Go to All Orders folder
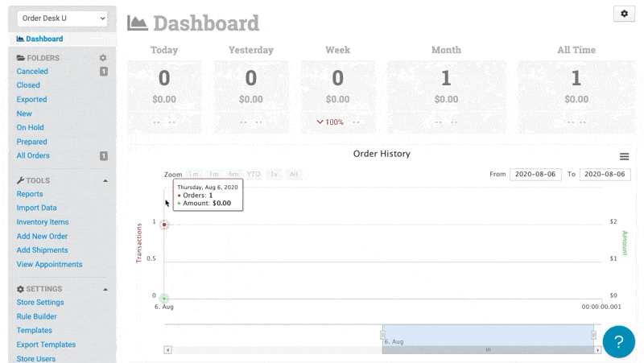 click(x=33, y=156)
